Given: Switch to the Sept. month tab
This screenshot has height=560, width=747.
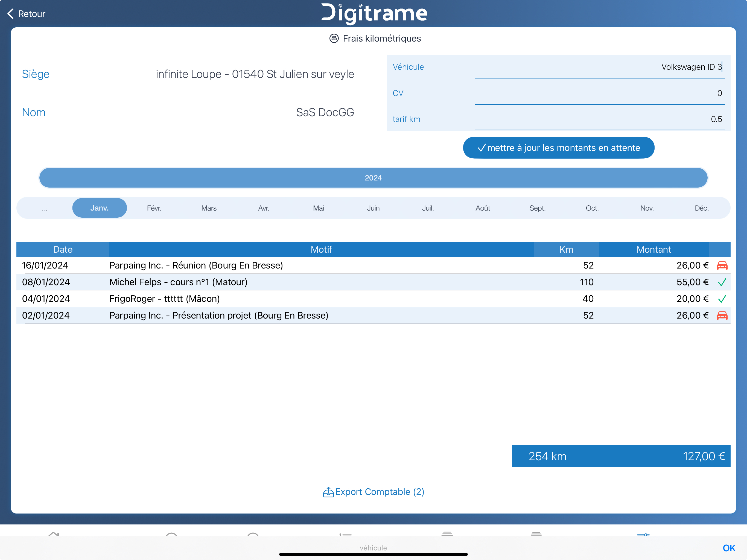Looking at the screenshot, I should [x=537, y=208].
